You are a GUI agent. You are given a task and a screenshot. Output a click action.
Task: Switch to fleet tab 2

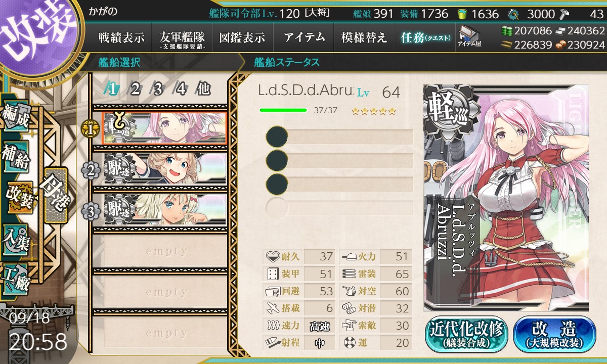[135, 89]
